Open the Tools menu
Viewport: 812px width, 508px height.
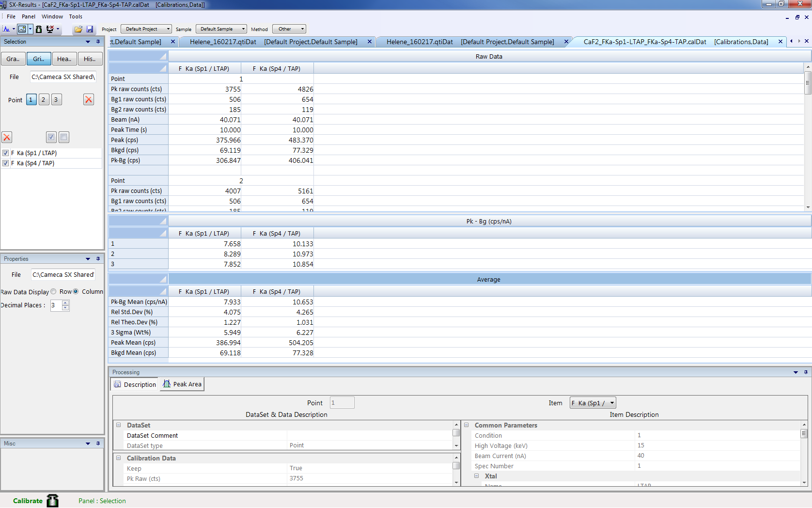pos(76,16)
